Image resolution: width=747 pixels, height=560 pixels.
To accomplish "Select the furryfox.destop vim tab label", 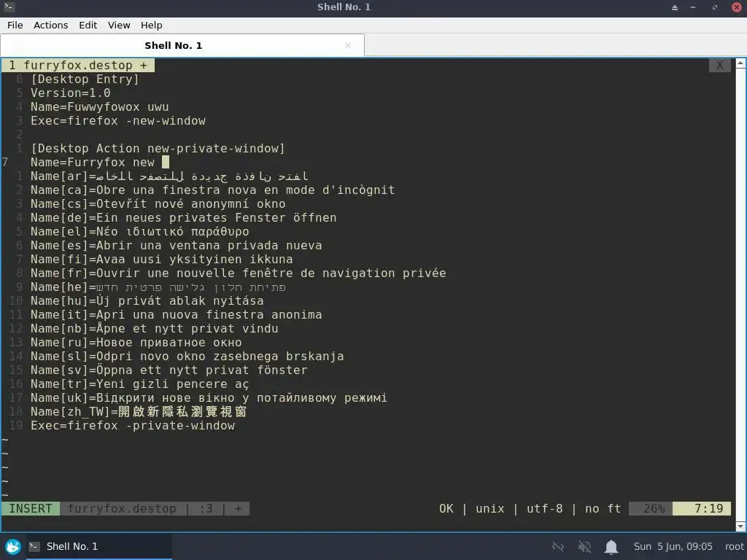I will tap(77, 65).
